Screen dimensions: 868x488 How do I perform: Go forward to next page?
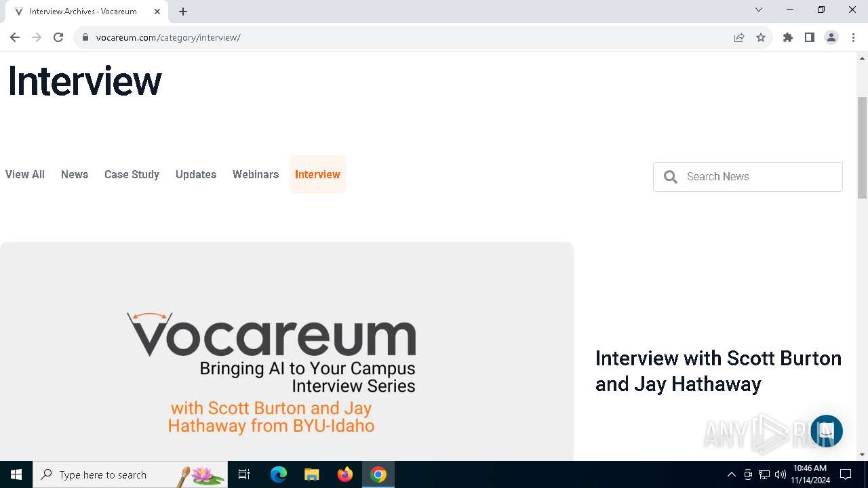(x=37, y=37)
